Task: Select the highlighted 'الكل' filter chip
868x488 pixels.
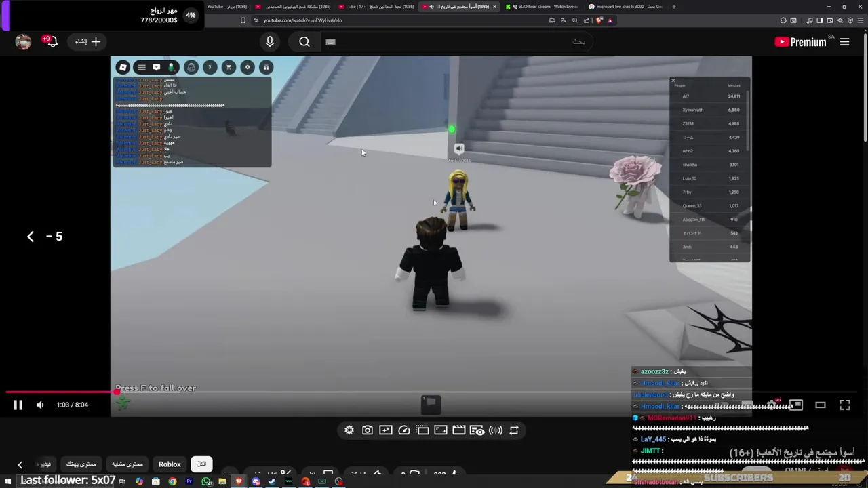Action: [201, 464]
